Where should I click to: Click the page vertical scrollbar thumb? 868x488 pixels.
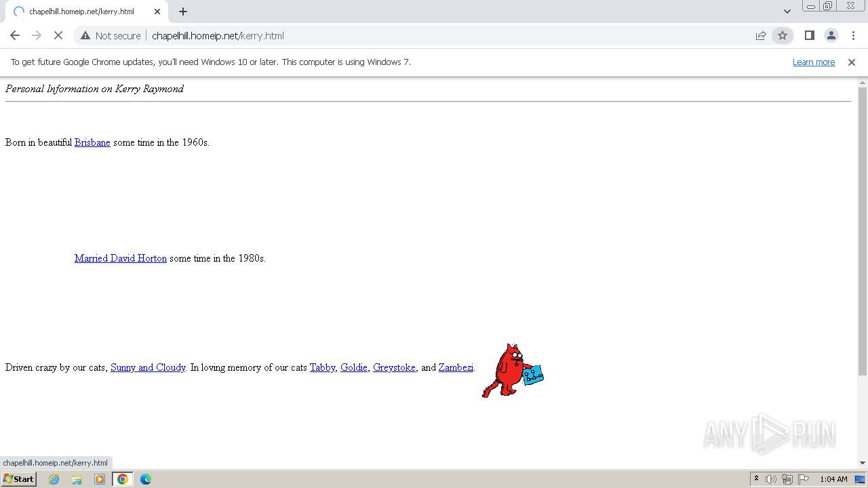pos(863,230)
